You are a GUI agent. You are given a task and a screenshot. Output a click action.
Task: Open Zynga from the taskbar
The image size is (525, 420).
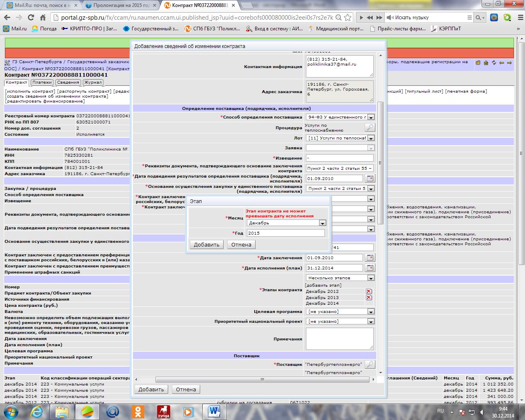pyautogui.click(x=164, y=412)
